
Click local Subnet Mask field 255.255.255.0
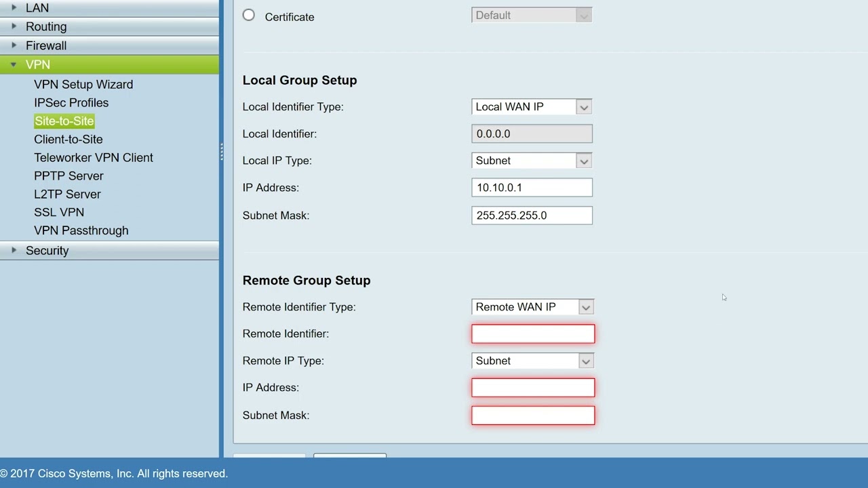(532, 216)
